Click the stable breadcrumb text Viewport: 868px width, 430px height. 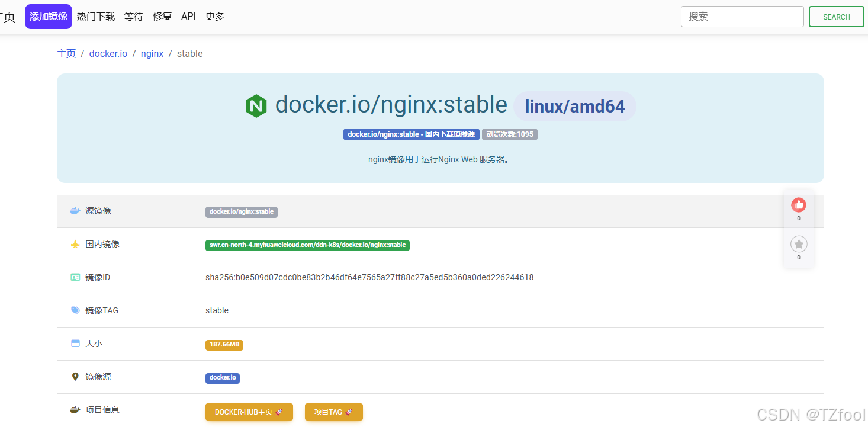point(190,53)
